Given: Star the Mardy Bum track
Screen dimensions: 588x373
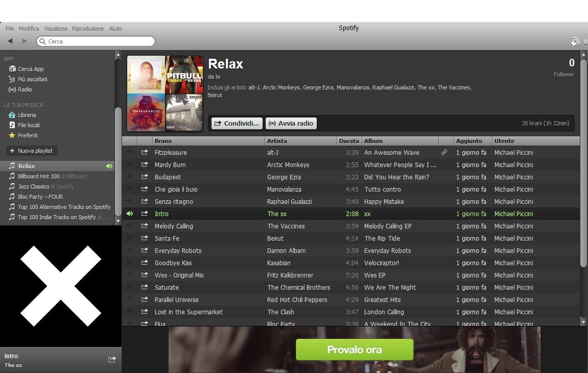Looking at the screenshot, I should (x=130, y=165).
